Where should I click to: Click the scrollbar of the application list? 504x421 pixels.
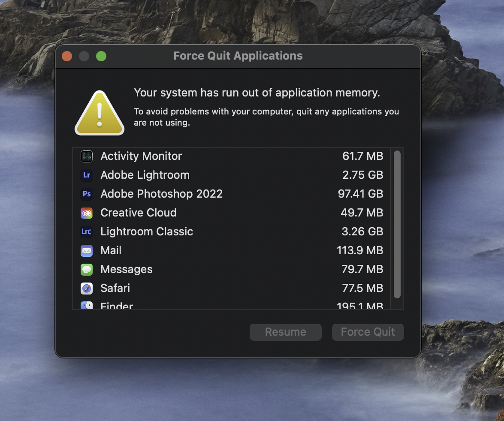pos(397,224)
